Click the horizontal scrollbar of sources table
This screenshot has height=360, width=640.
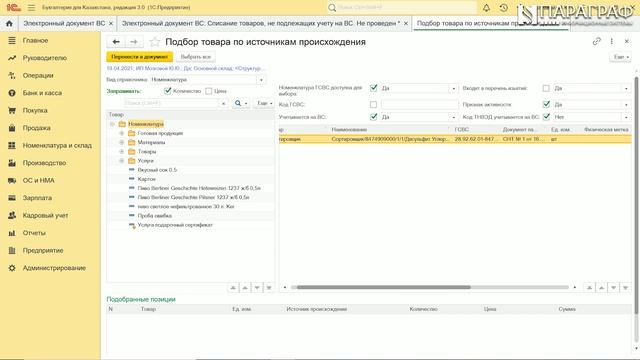point(384,287)
